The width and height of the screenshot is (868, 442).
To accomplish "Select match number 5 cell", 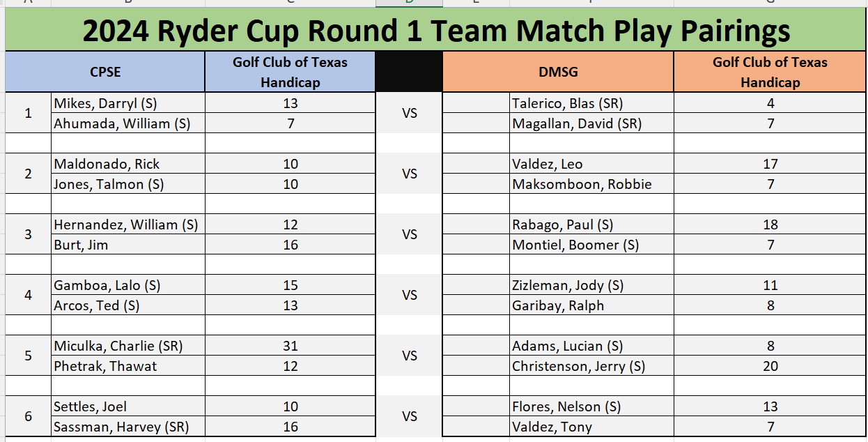I will tap(29, 356).
